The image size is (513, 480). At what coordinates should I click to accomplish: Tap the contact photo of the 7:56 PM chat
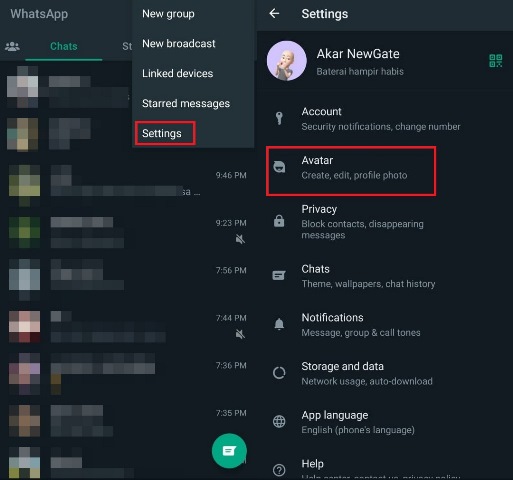[x=24, y=279]
